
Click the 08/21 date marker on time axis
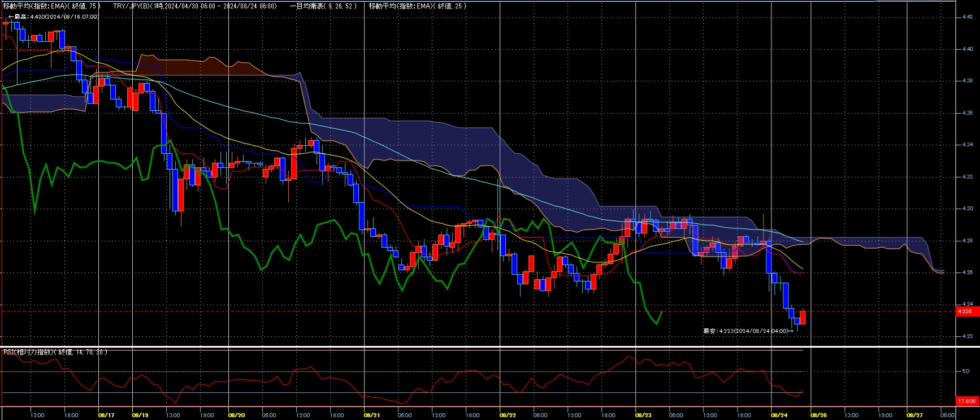click(372, 415)
